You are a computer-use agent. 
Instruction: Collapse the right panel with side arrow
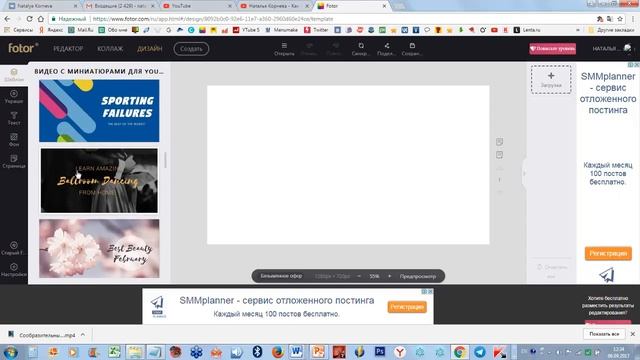[x=524, y=173]
